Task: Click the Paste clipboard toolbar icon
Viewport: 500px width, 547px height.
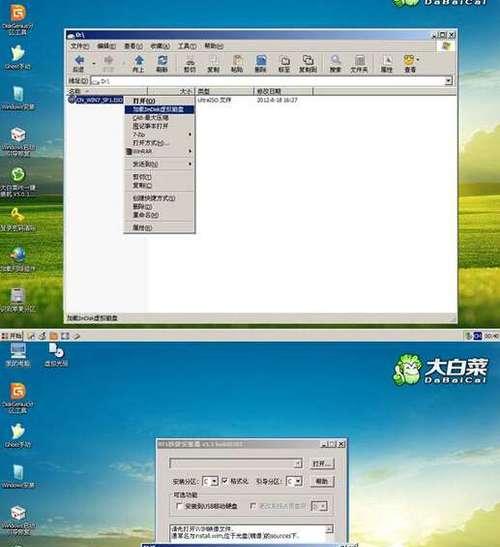Action: 237,64
